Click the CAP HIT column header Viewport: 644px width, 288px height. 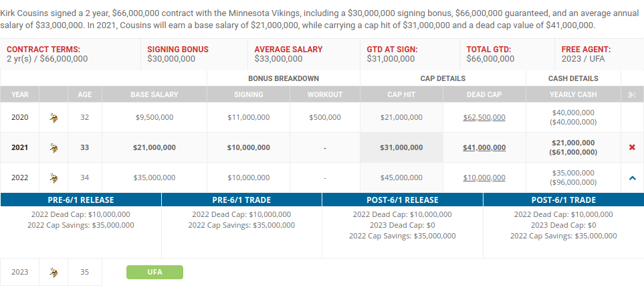point(401,94)
